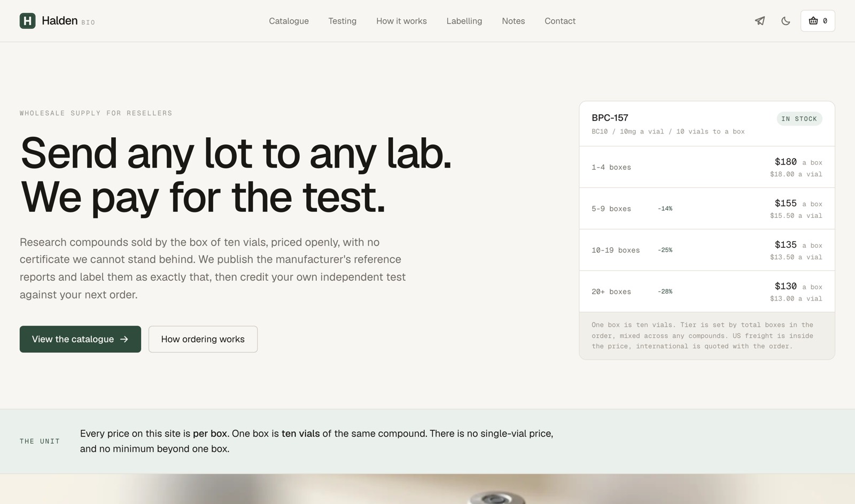
Task: Select the 20+ boxes tier label
Action: [611, 292]
